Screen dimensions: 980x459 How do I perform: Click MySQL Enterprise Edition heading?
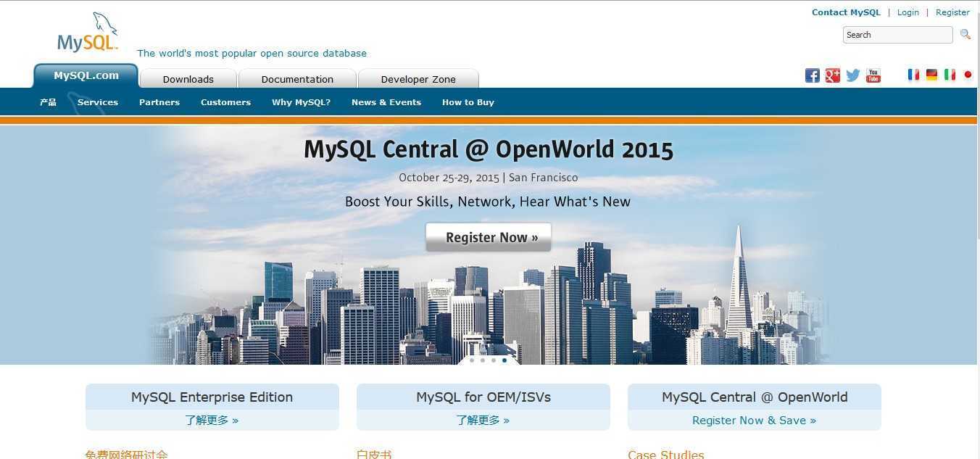pyautogui.click(x=212, y=397)
